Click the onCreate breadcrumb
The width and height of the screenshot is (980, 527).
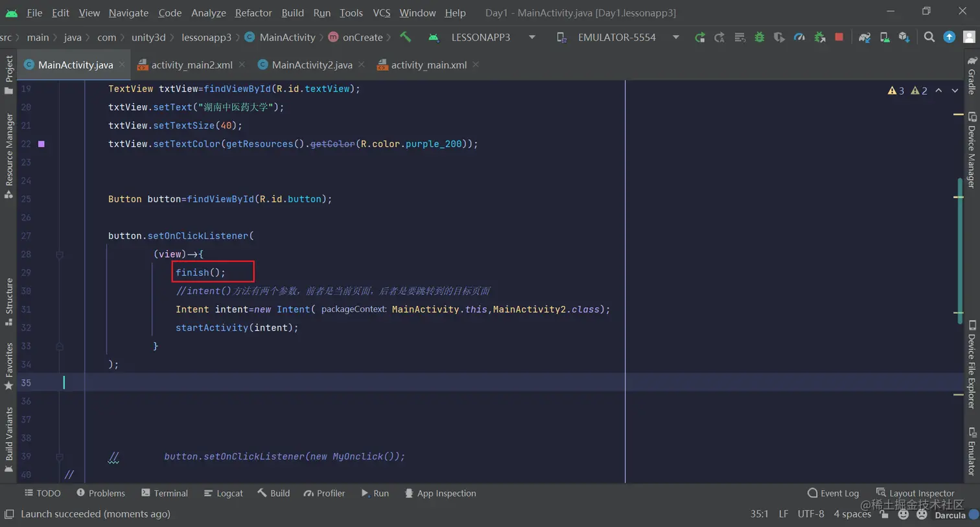point(356,37)
